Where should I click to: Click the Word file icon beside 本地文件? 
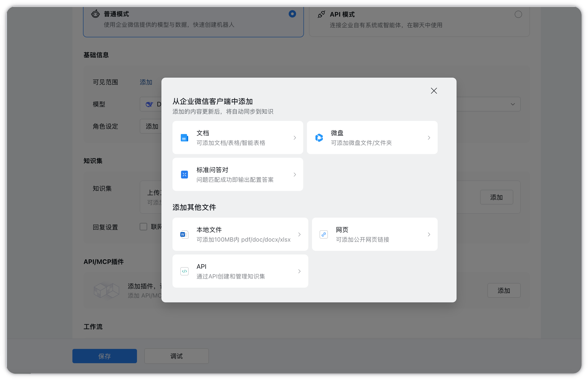[184, 234]
